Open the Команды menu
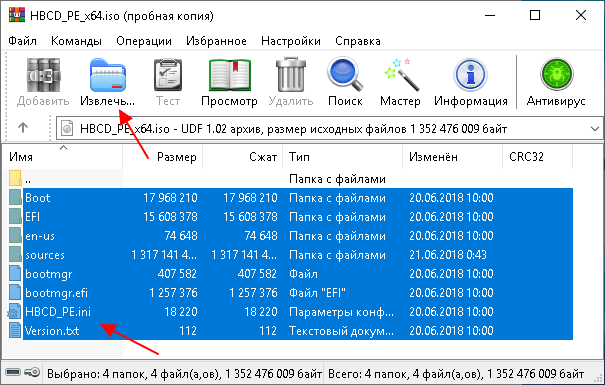Screen dimensions: 605x385 coord(76,41)
